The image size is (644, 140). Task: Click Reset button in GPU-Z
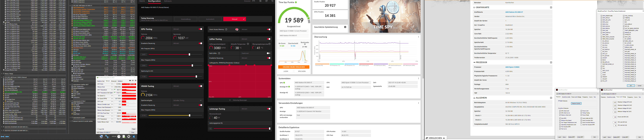click(x=133, y=129)
